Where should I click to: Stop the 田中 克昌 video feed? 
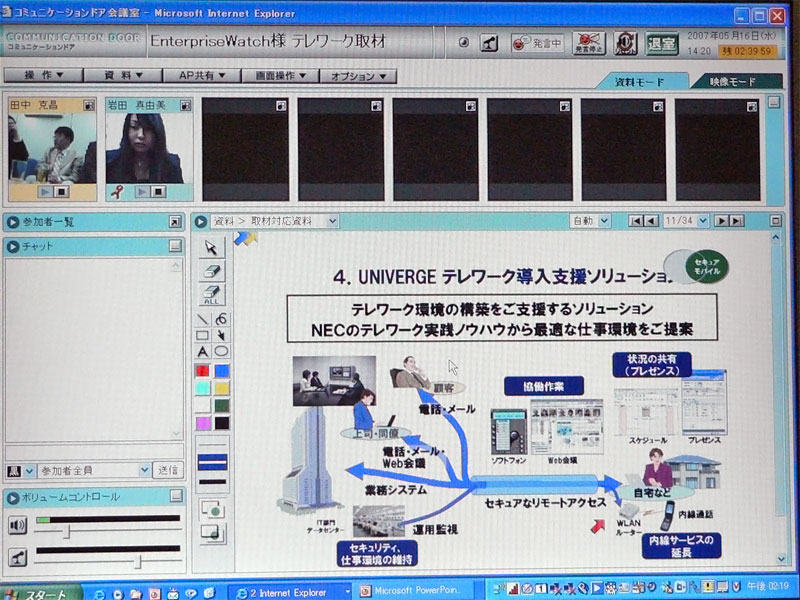coord(62,192)
